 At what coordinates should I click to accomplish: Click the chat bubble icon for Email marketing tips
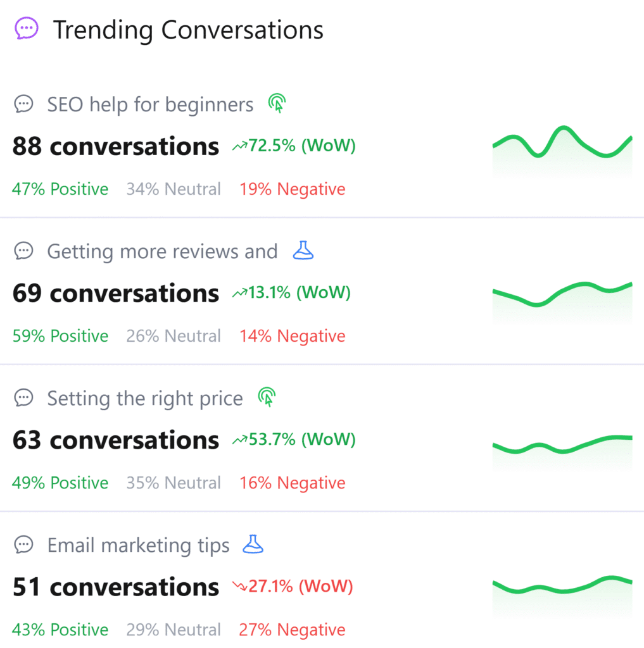(23, 544)
